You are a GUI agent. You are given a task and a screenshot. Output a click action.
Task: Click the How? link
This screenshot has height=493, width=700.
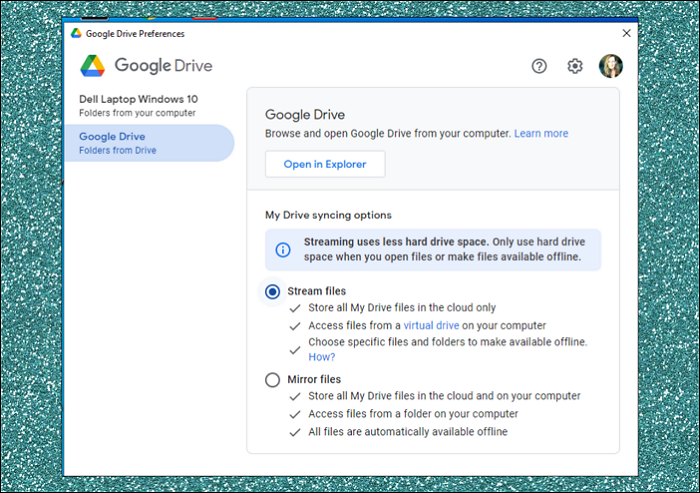[x=321, y=357]
